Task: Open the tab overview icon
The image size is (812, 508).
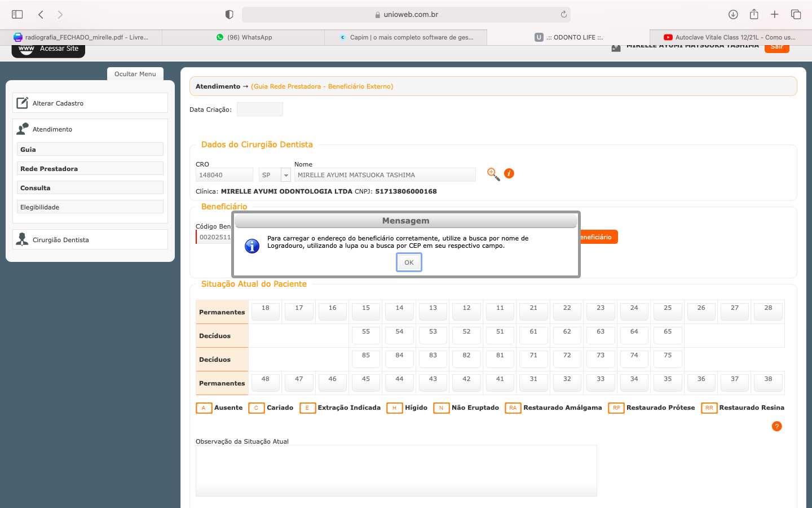Action: pyautogui.click(x=796, y=14)
